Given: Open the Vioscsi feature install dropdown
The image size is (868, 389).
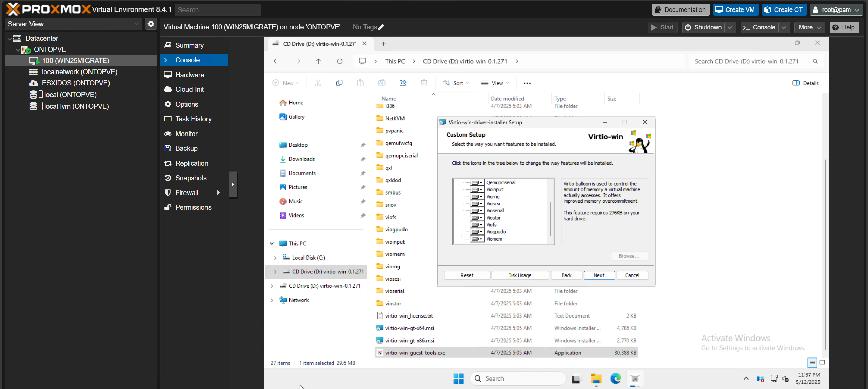Looking at the screenshot, I should [477, 204].
